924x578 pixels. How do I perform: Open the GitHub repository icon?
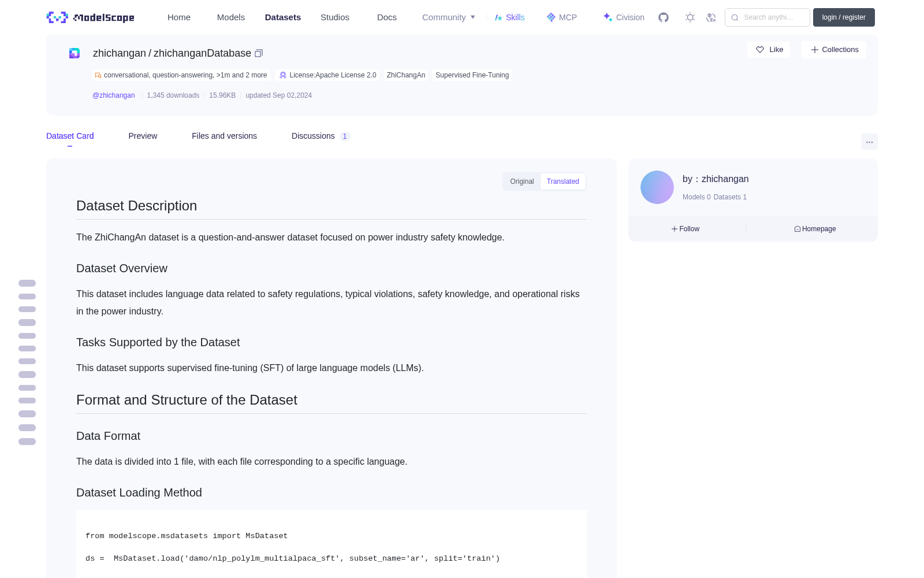[x=664, y=17]
